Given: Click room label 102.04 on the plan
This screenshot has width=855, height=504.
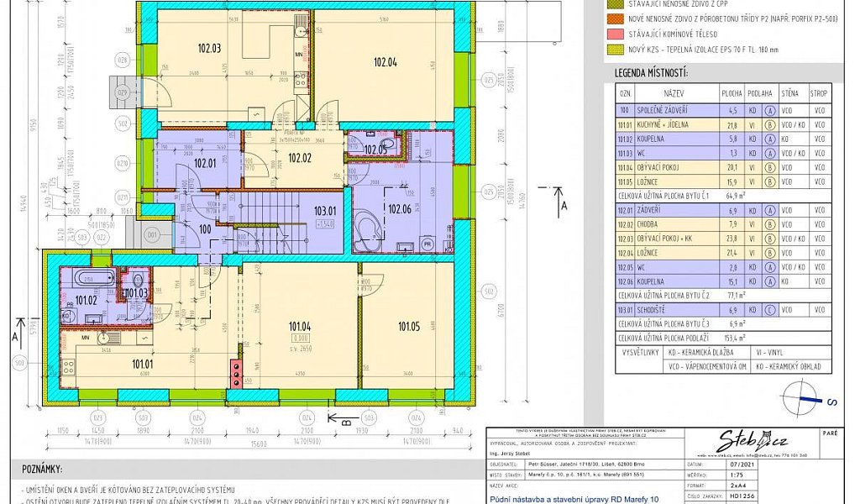Looking at the screenshot, I should point(385,62).
